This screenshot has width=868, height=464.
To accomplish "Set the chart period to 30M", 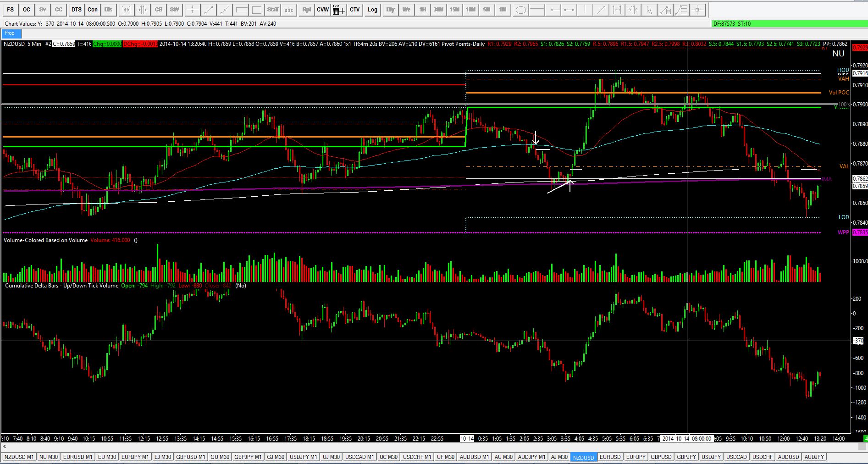I will (438, 10).
